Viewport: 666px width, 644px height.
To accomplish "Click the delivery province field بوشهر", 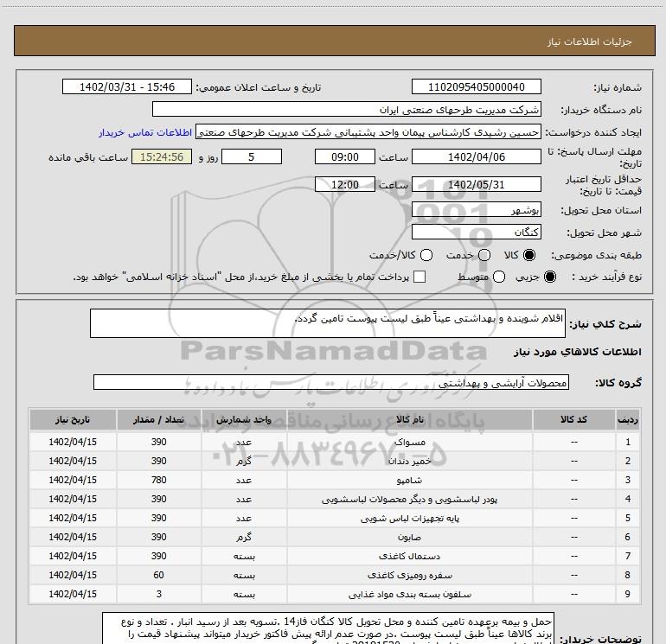I will click(x=476, y=210).
